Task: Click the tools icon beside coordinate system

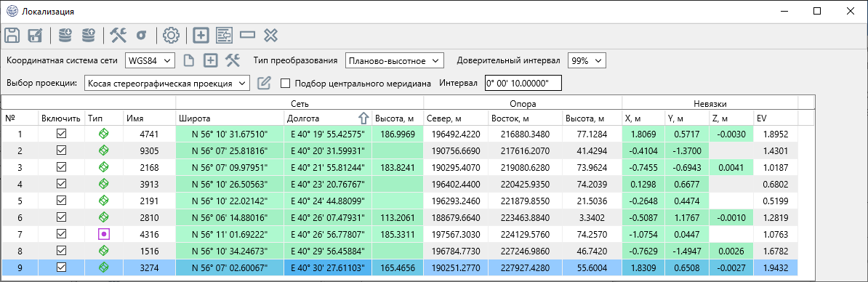Action: (x=233, y=60)
